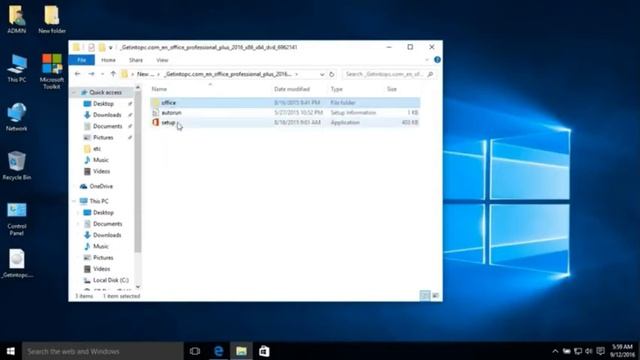Select This PC desktop icon
Screen dimensions: 640x360
17,68
